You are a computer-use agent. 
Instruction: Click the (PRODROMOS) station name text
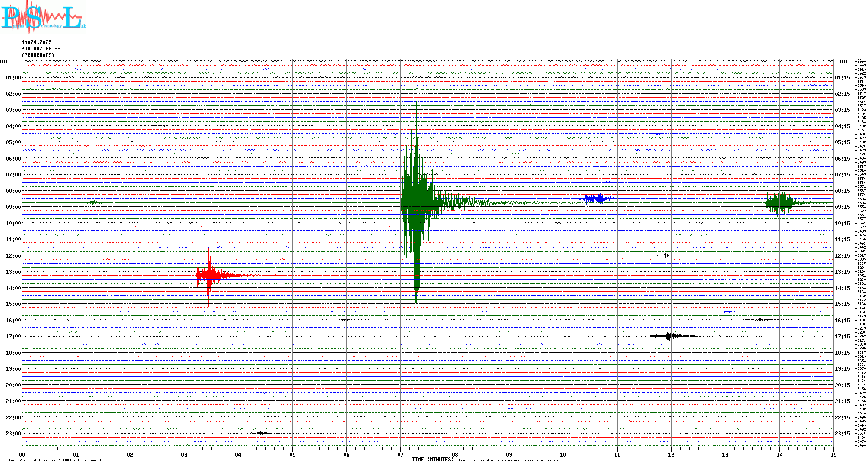click(x=38, y=55)
